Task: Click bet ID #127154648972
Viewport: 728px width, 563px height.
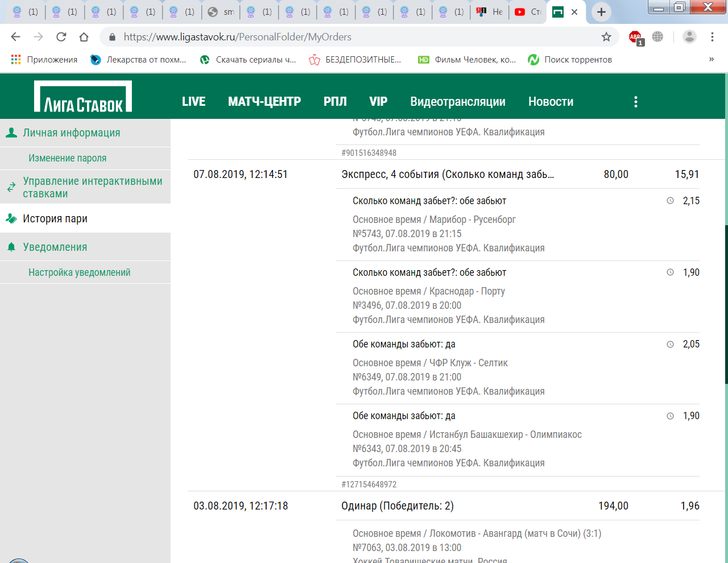Action: pyautogui.click(x=369, y=485)
